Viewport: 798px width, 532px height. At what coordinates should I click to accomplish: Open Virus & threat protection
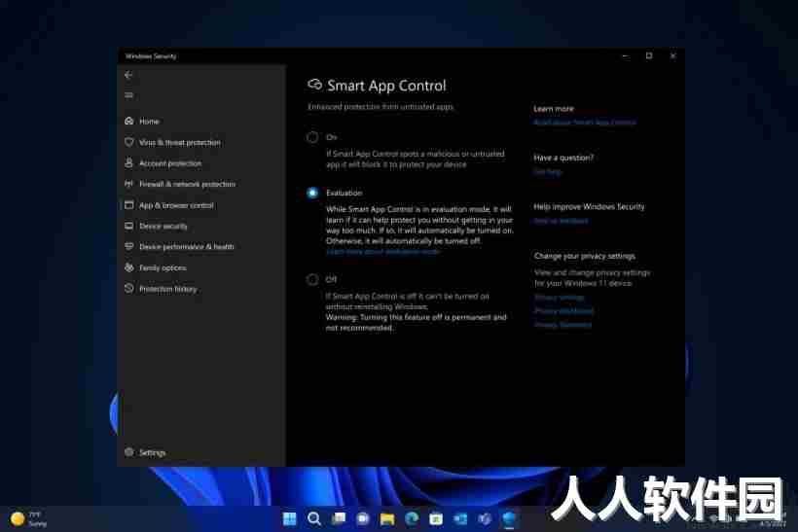tap(172, 142)
